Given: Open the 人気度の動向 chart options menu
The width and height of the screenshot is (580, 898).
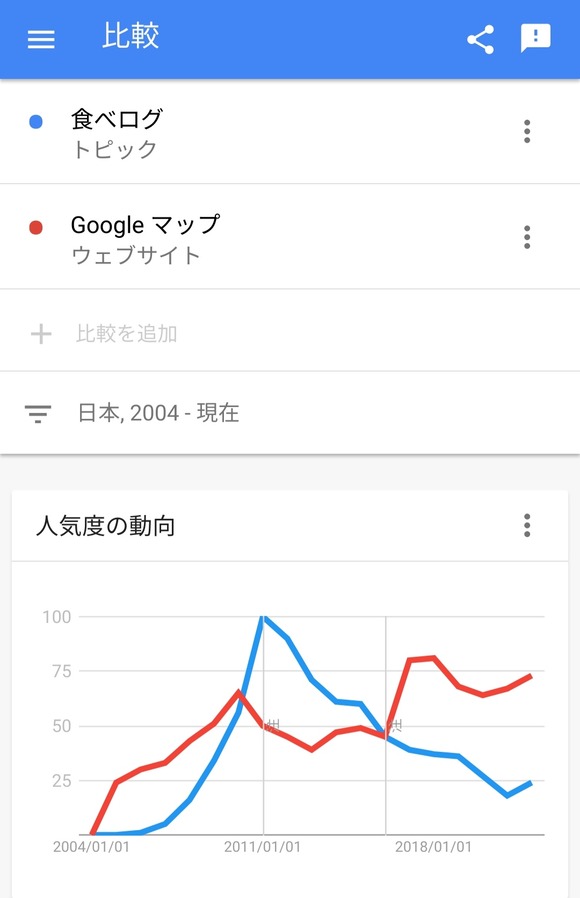Looking at the screenshot, I should [x=527, y=526].
